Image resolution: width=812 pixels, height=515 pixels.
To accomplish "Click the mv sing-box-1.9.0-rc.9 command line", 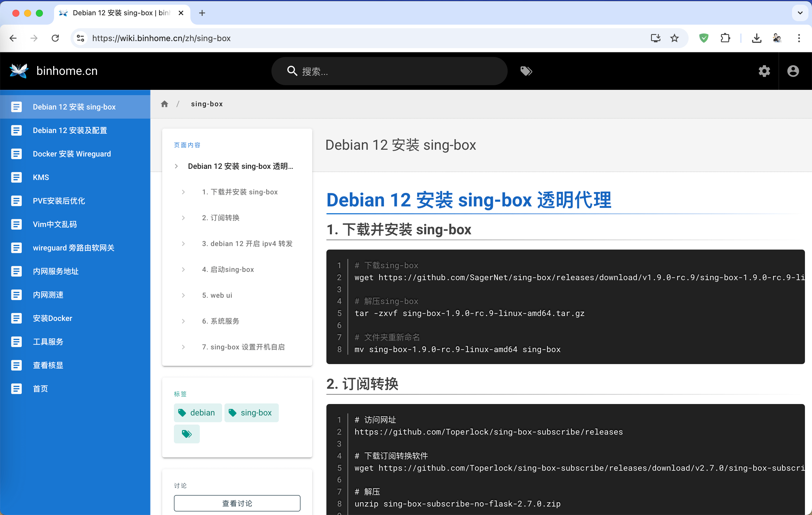I will 457,349.
